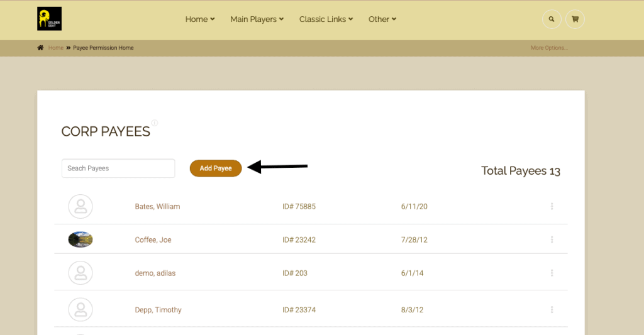Click Payee Permission Home breadcrumb
This screenshot has width=644, height=335.
pyautogui.click(x=104, y=48)
